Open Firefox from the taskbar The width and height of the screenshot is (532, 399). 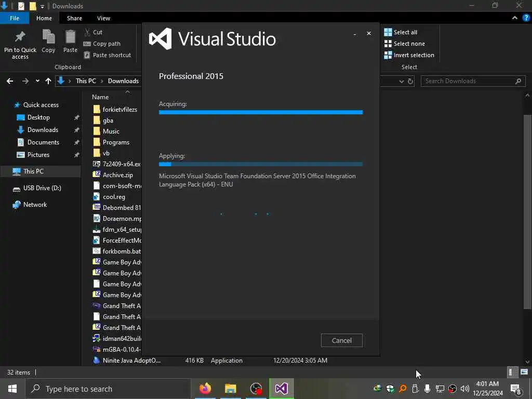click(x=205, y=389)
